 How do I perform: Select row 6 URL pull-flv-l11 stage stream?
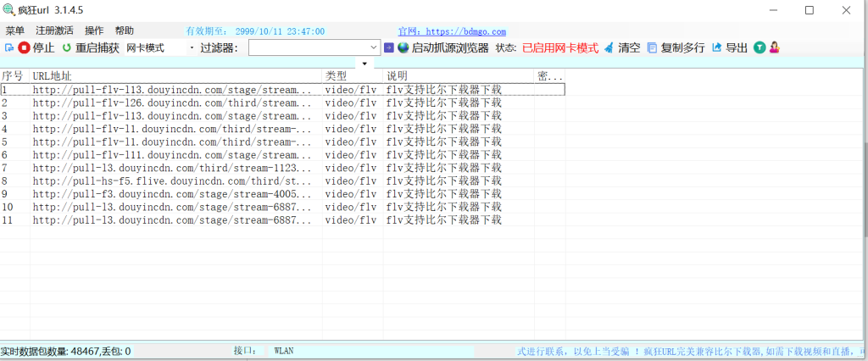172,154
